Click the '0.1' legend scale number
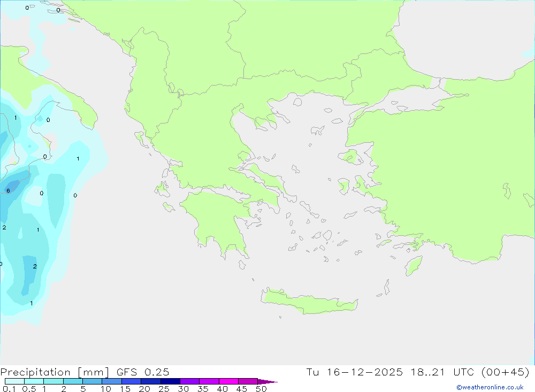The image size is (535, 392). pos(9,389)
